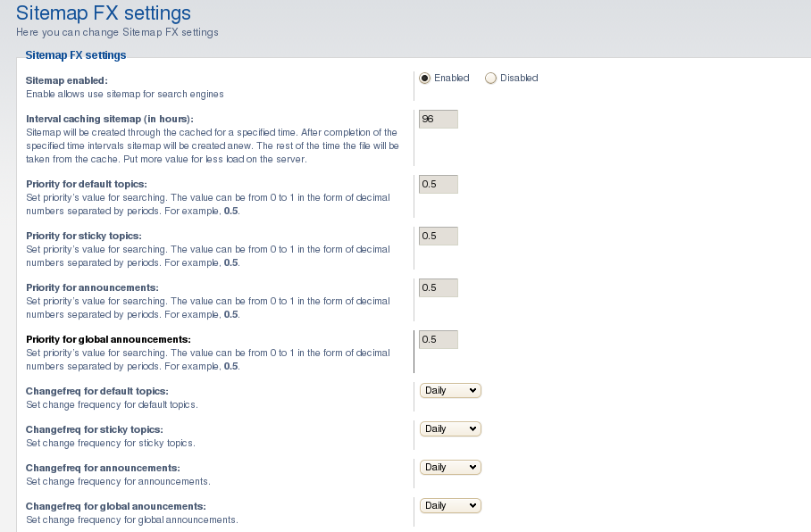Click the Priority for sticky topics input
Image resolution: width=811 pixels, height=532 pixels.
pyautogui.click(x=438, y=236)
